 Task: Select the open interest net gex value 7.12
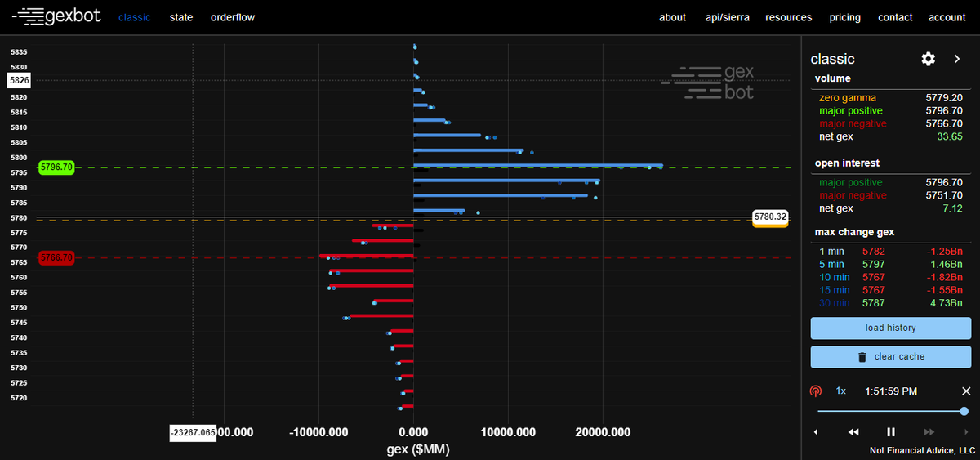[x=952, y=208]
